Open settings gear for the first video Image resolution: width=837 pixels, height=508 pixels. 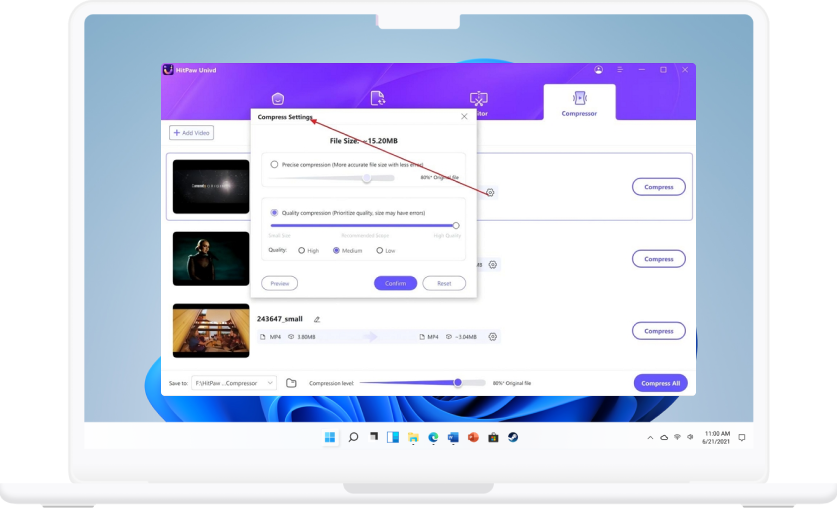[x=490, y=192]
